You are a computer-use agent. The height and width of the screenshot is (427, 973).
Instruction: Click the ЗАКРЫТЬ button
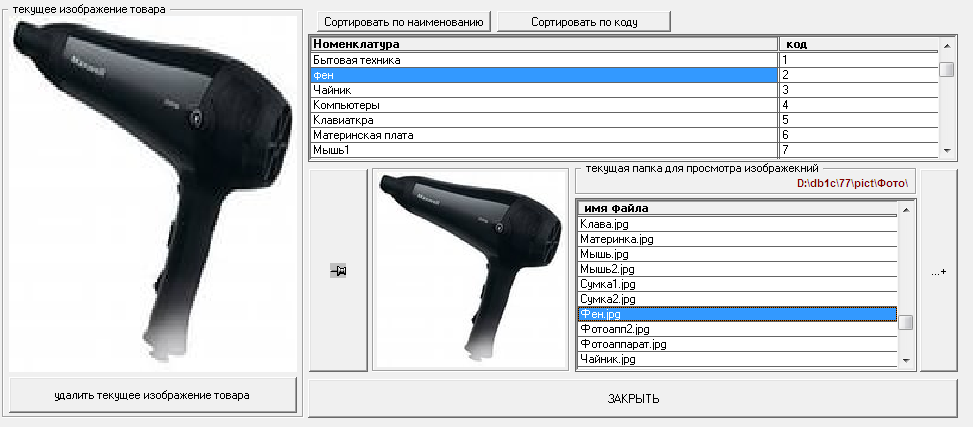633,398
